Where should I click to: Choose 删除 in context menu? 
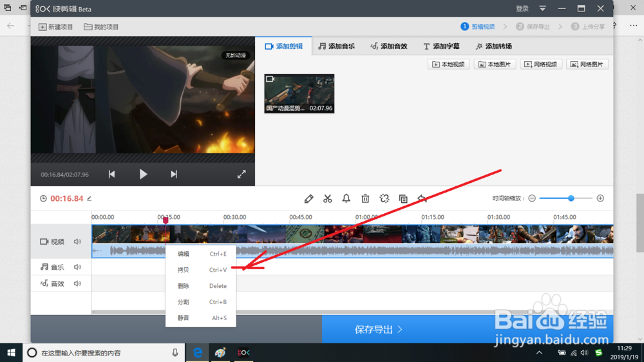tap(201, 286)
